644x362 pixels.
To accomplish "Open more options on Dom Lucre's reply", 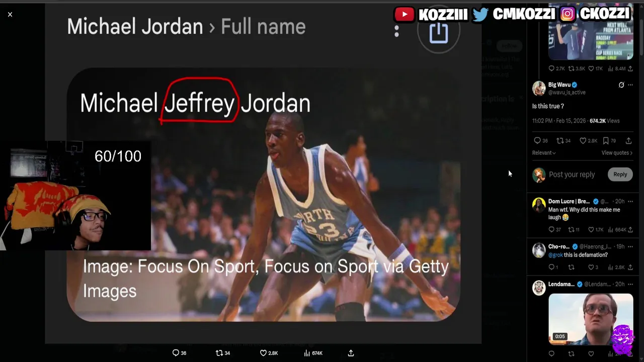I will pyautogui.click(x=630, y=201).
